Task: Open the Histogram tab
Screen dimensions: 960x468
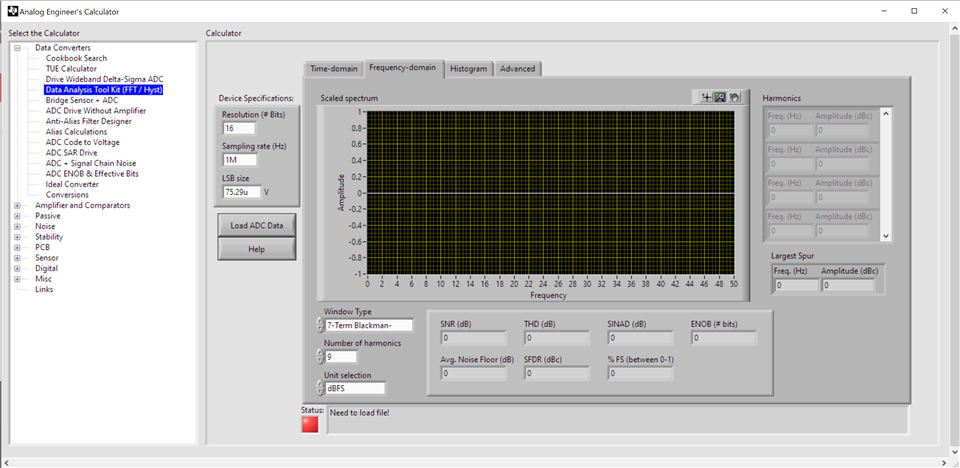Action: point(468,69)
